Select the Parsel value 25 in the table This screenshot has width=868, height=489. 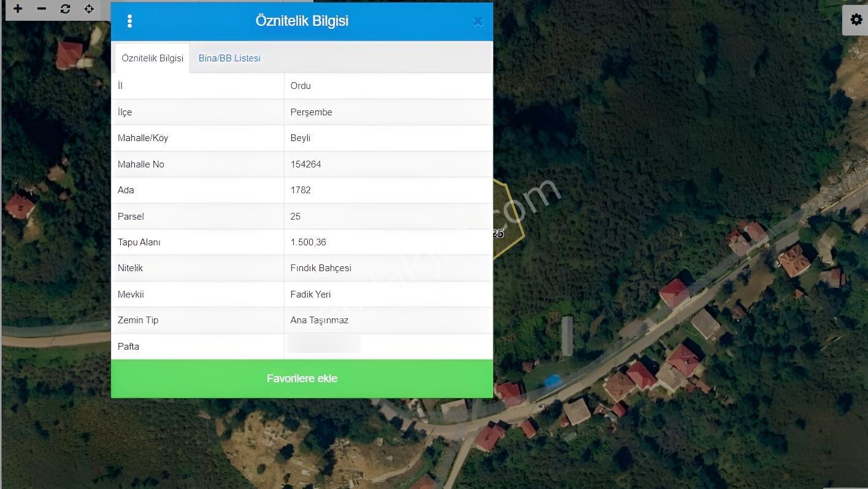tap(296, 217)
